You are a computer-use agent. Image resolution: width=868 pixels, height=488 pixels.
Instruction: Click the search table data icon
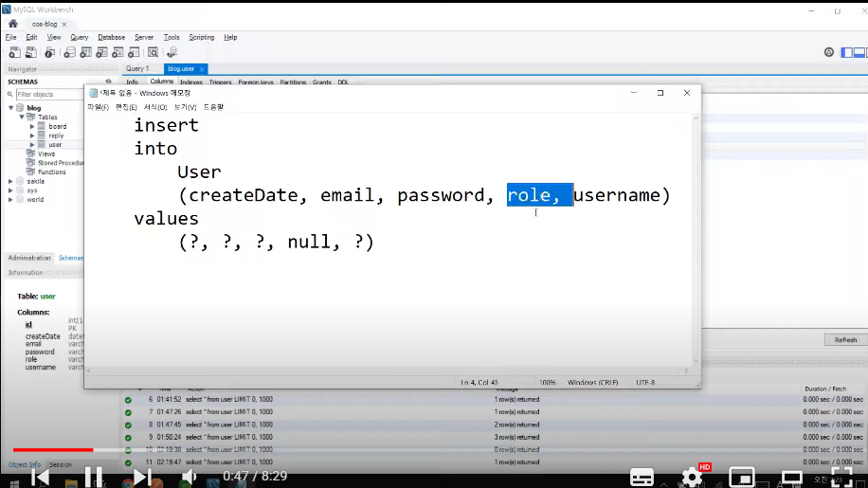pos(153,52)
